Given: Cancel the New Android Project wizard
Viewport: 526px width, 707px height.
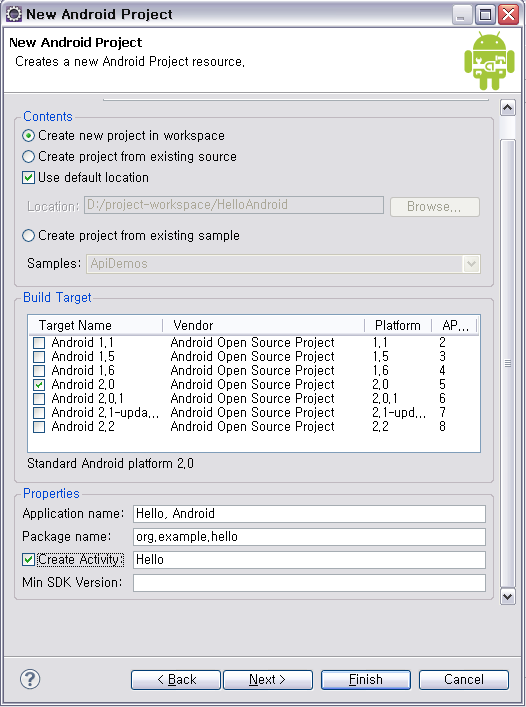Looking at the screenshot, I should point(464,679).
